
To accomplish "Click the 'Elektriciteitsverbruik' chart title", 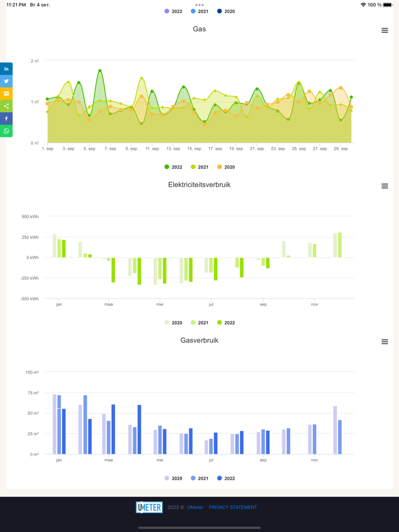I will click(199, 185).
